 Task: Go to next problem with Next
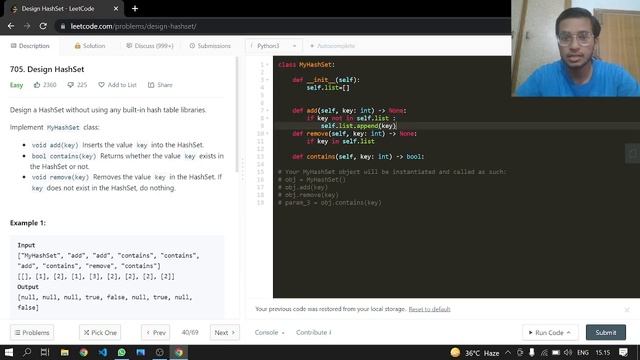[224, 333]
